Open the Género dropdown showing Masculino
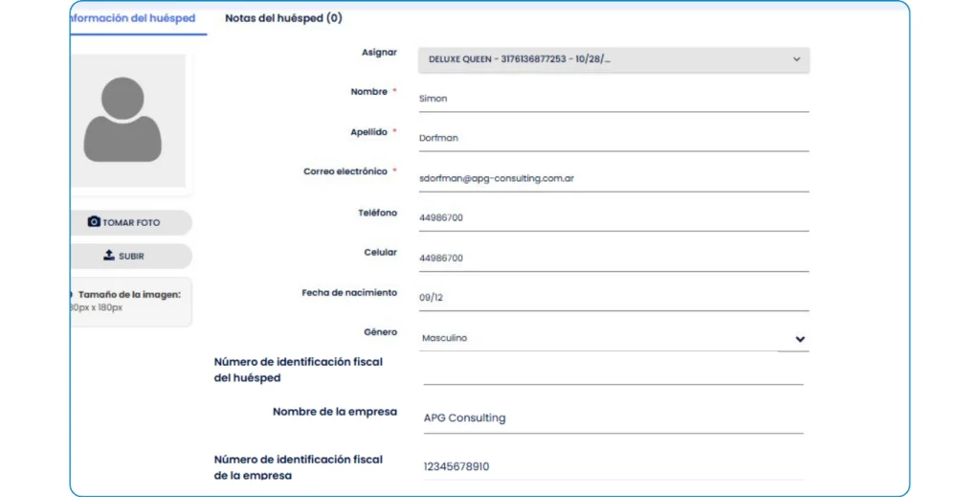The image size is (980, 497). [598, 338]
